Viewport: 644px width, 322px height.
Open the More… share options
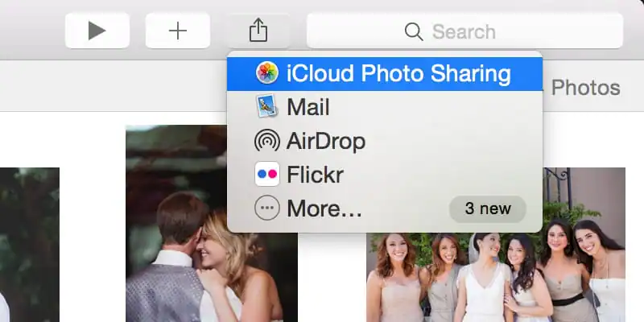coord(385,208)
